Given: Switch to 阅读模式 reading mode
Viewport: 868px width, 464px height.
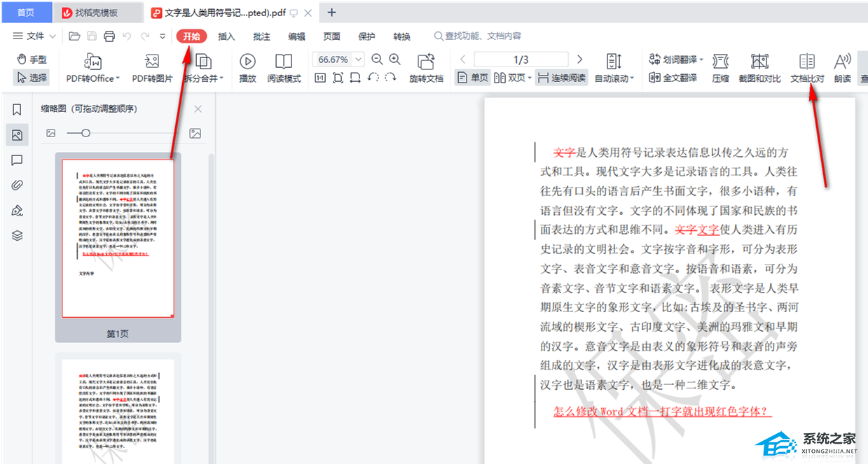Looking at the screenshot, I should [x=284, y=69].
